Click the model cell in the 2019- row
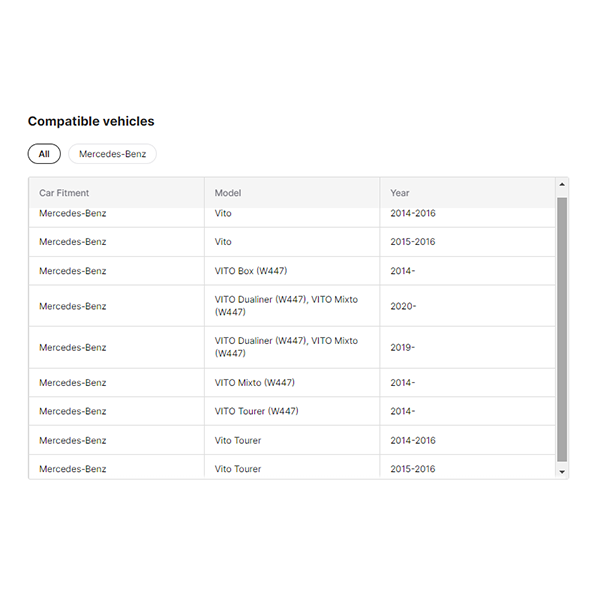Screen dimensions: 600x600 tap(286, 348)
